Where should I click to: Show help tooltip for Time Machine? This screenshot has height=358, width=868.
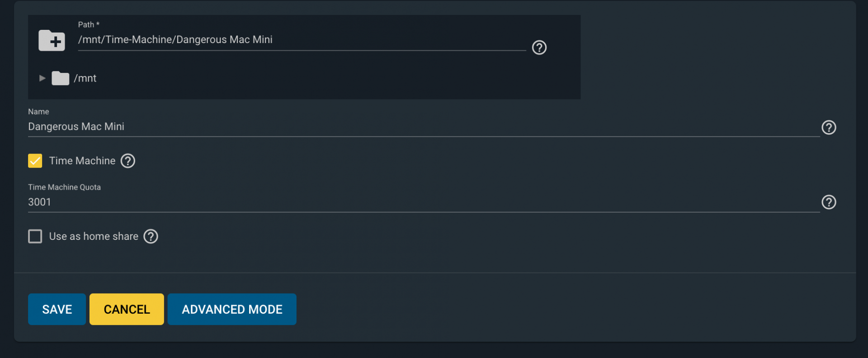tap(128, 161)
